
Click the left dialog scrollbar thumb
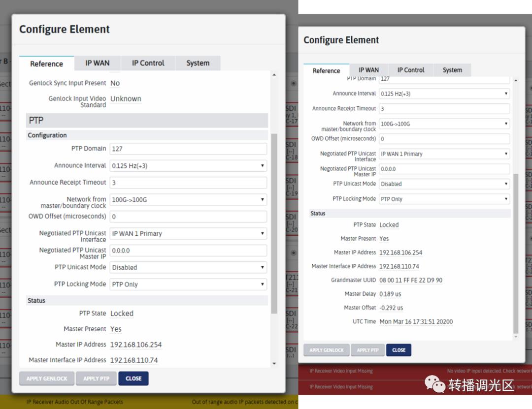(274, 224)
